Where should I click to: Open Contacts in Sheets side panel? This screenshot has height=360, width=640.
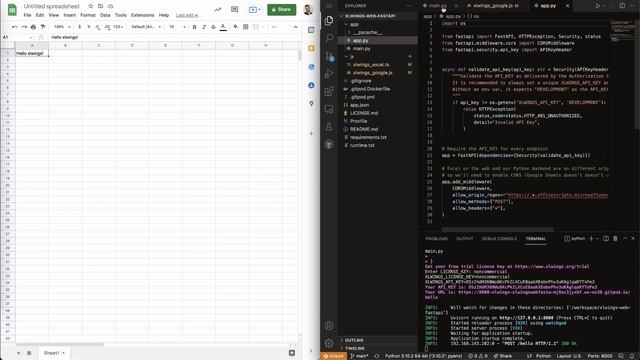click(311, 85)
